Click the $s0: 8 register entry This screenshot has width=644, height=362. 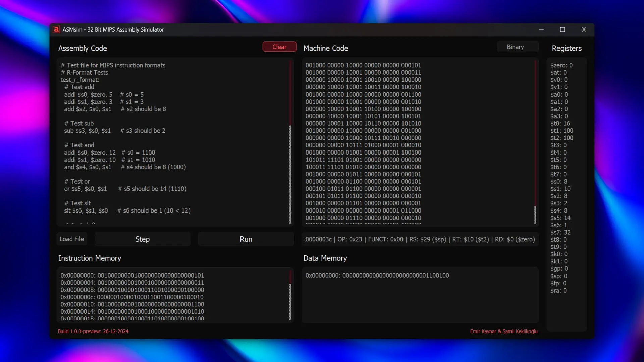[559, 182]
